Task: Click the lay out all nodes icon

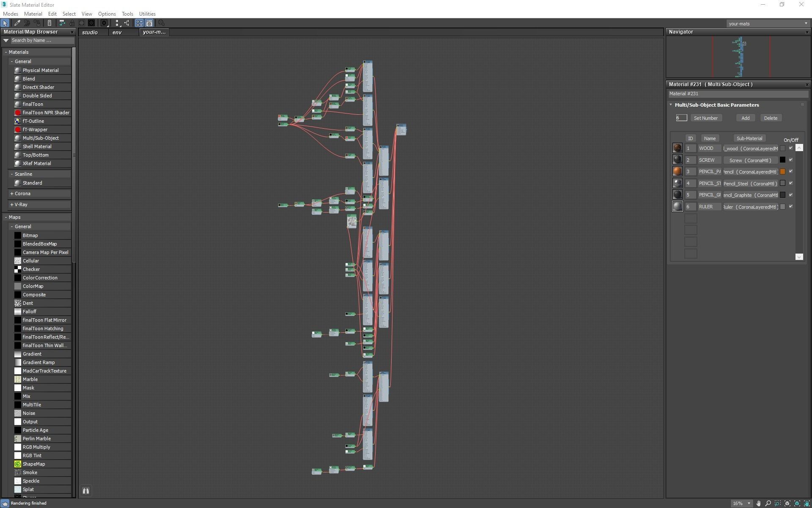Action: (117, 23)
